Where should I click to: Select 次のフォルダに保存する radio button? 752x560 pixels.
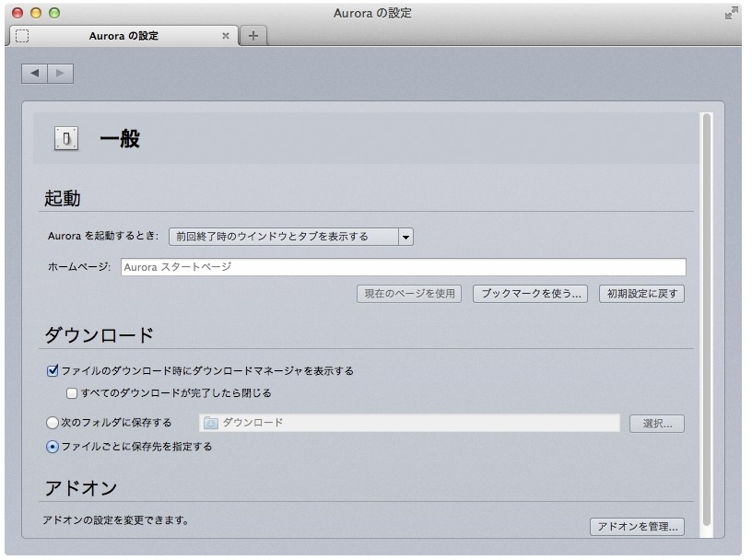53,423
